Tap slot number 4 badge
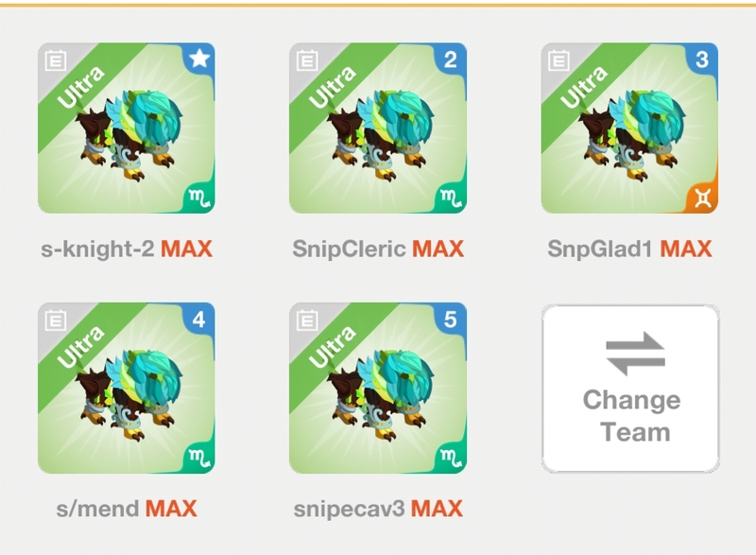The width and height of the screenshot is (756, 555). point(199,320)
